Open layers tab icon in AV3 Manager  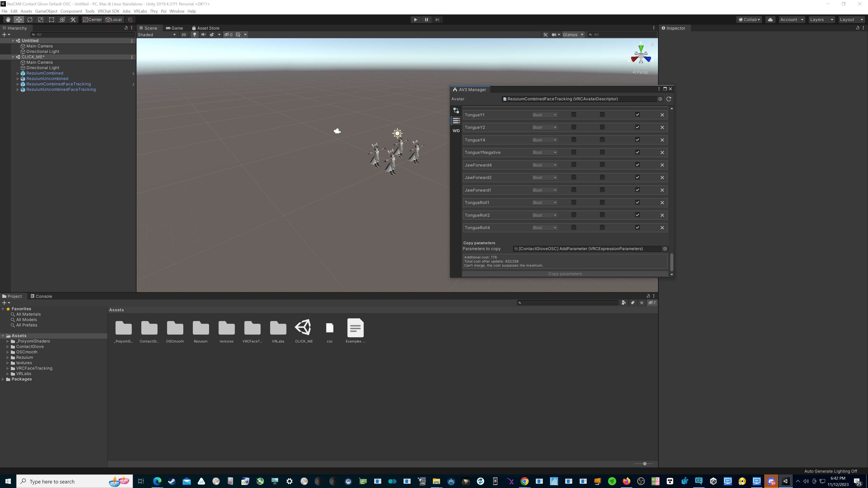pos(456,110)
